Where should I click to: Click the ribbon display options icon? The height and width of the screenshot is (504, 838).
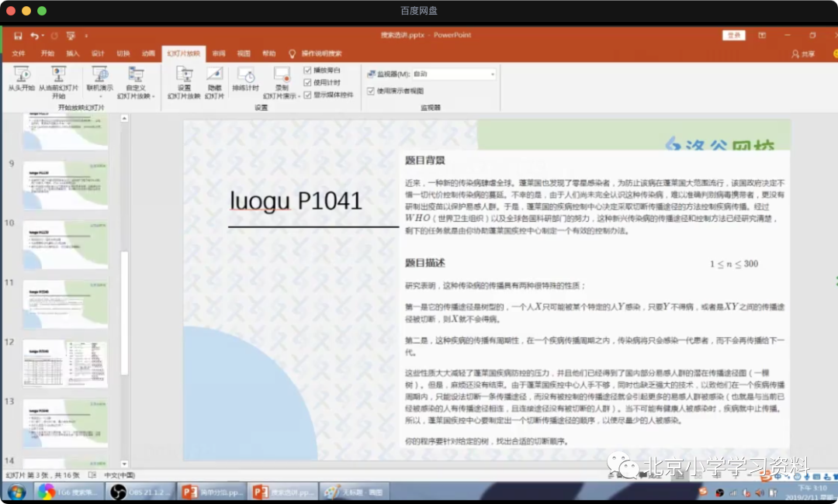coord(762,35)
